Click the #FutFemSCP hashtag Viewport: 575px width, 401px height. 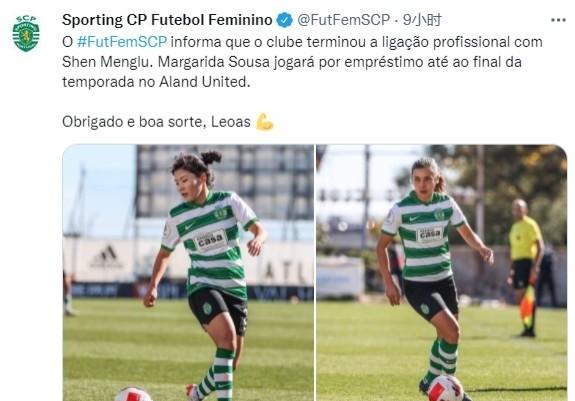click(x=122, y=42)
